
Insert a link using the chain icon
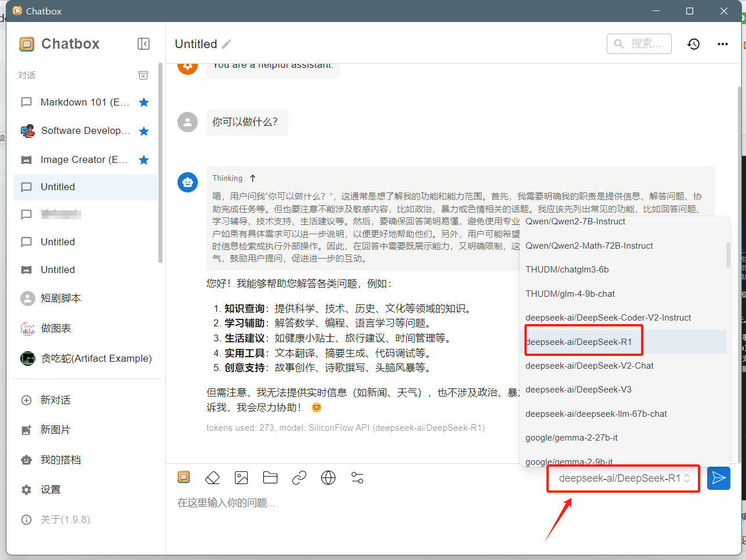click(x=299, y=478)
